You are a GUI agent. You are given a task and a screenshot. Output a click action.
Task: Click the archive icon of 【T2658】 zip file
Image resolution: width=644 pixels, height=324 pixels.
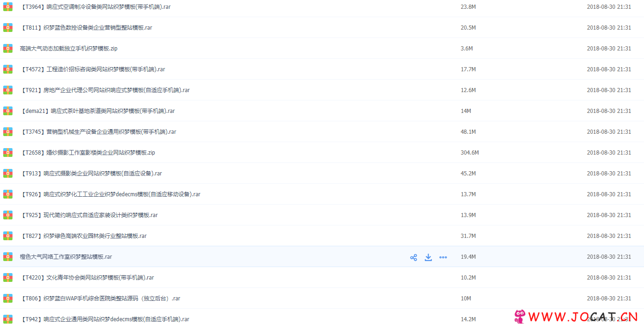coord(8,153)
